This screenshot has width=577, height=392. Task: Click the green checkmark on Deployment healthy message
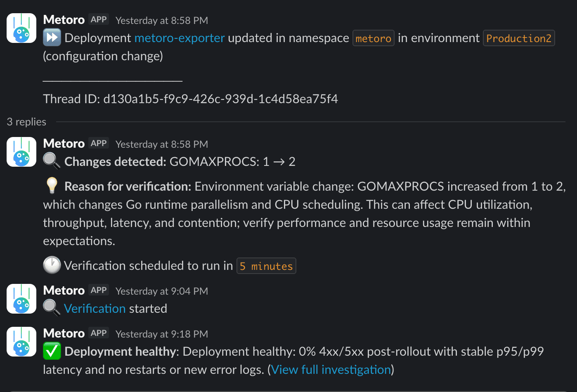(x=52, y=351)
